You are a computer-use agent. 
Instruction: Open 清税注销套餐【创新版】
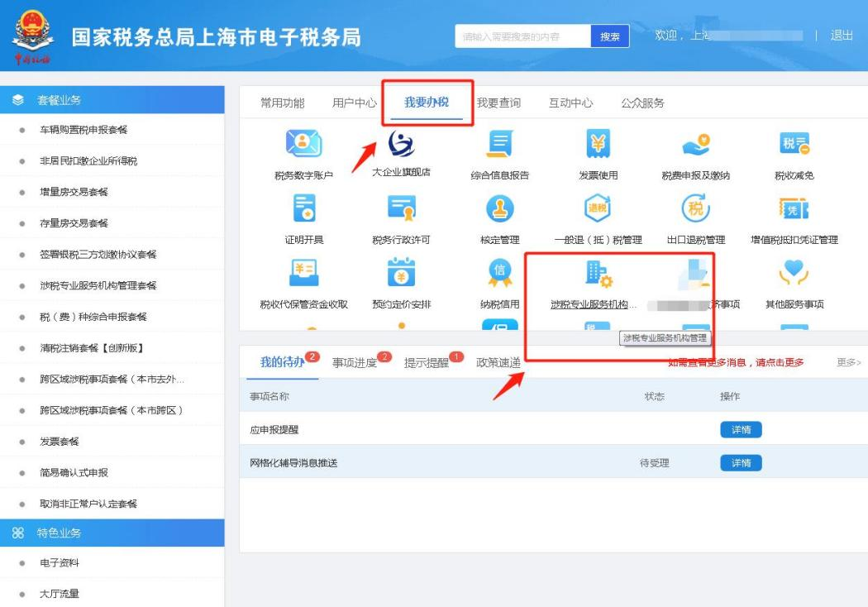(x=93, y=348)
